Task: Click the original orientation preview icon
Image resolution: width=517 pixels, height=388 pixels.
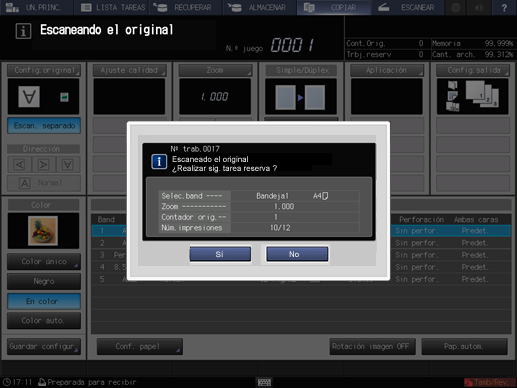Action: [x=29, y=97]
